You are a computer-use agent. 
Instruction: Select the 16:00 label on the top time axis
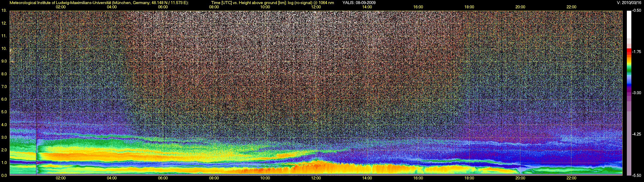[418, 7]
